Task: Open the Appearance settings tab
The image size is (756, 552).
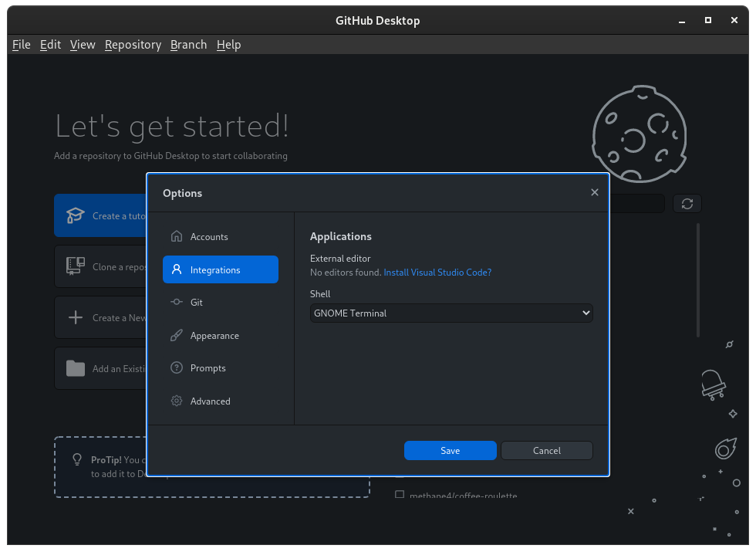Action: (x=221, y=335)
